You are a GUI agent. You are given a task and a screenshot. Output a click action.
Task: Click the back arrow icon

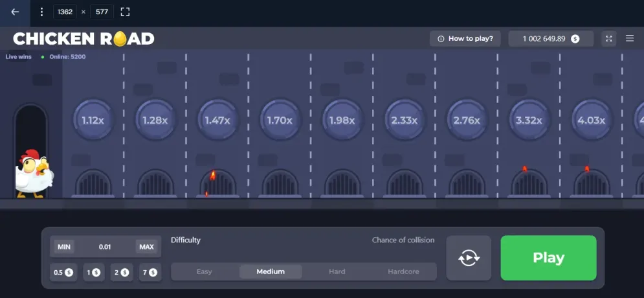[x=15, y=12]
